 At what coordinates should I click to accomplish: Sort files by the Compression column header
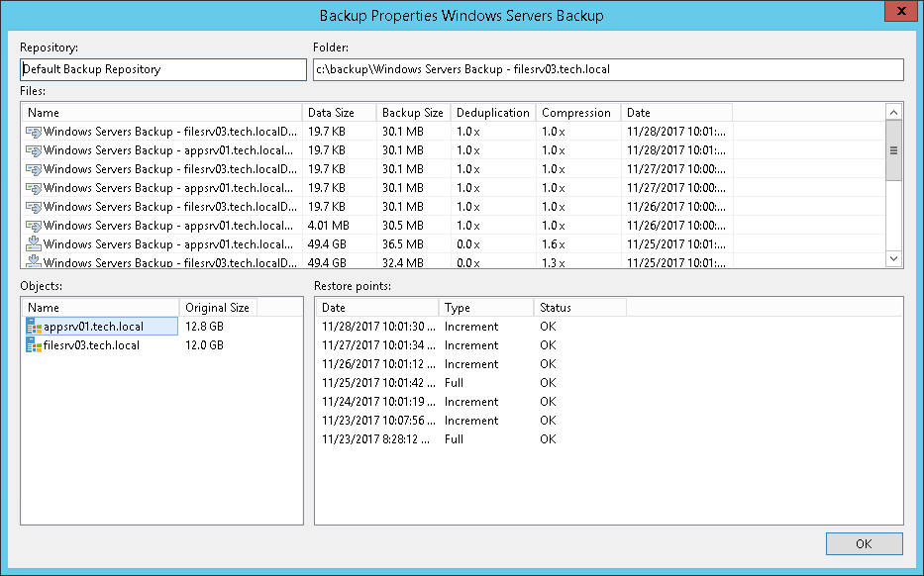pos(577,113)
